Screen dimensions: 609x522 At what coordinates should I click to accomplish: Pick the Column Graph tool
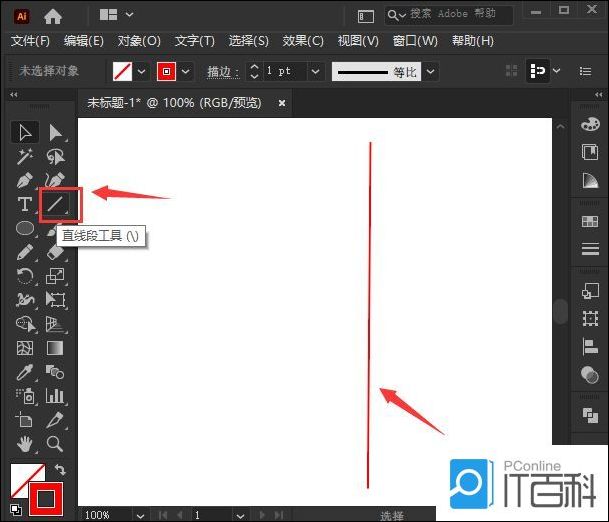[x=55, y=396]
